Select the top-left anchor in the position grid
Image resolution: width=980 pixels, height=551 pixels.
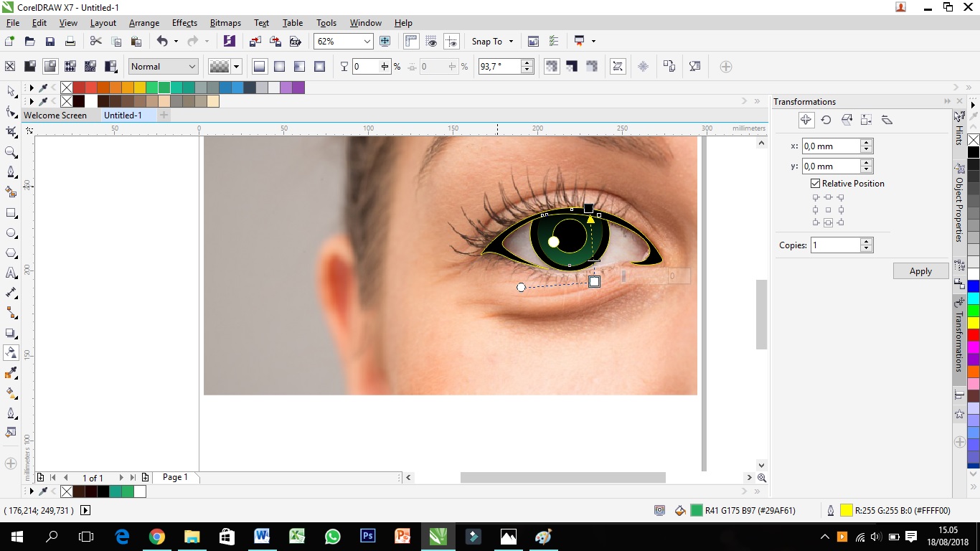tap(816, 197)
